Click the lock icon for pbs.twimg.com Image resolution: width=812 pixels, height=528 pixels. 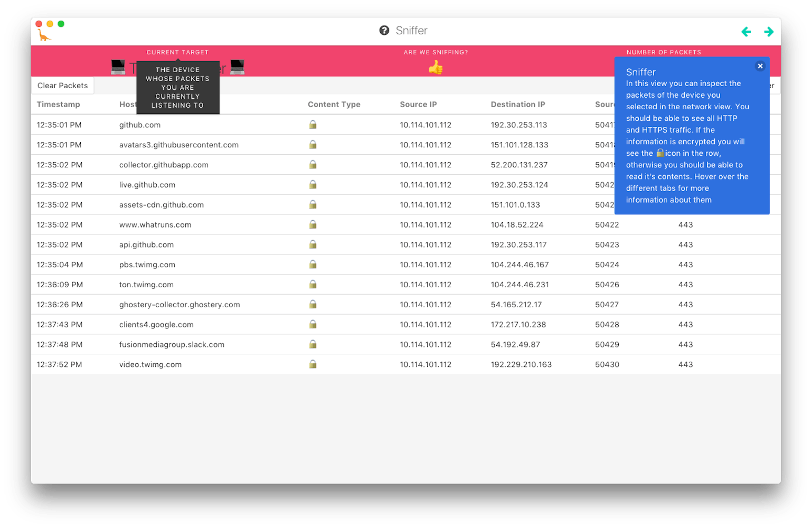tap(313, 264)
